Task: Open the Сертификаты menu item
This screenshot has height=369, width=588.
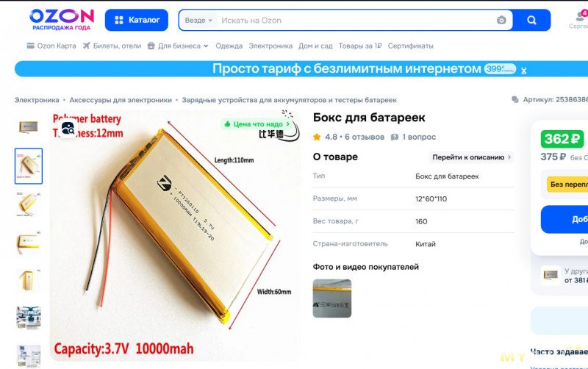Action: pos(410,46)
